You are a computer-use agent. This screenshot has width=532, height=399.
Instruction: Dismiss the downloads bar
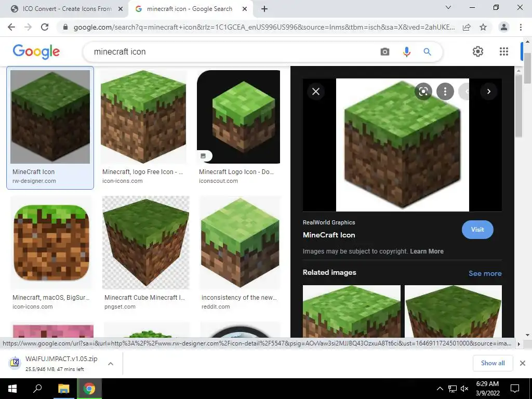tap(523, 363)
